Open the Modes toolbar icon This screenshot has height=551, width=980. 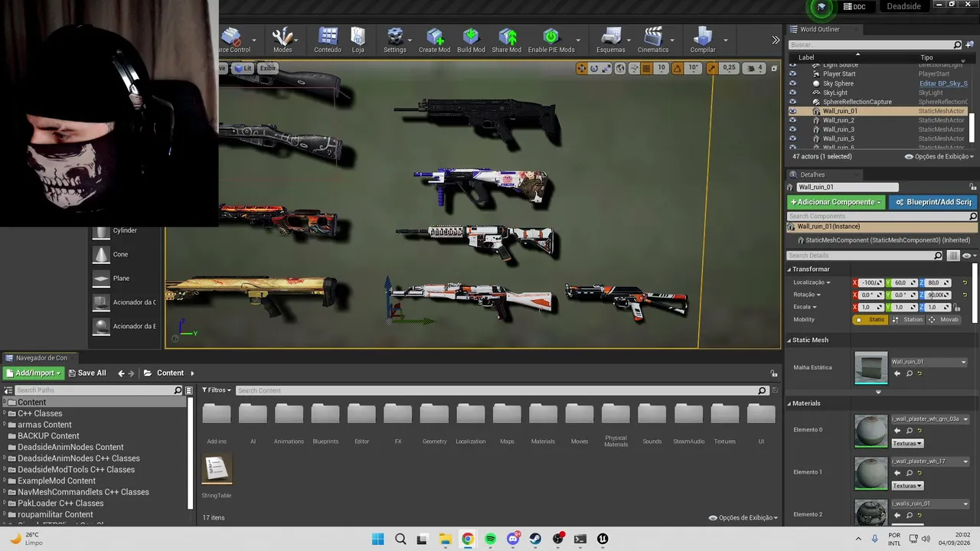point(283,37)
